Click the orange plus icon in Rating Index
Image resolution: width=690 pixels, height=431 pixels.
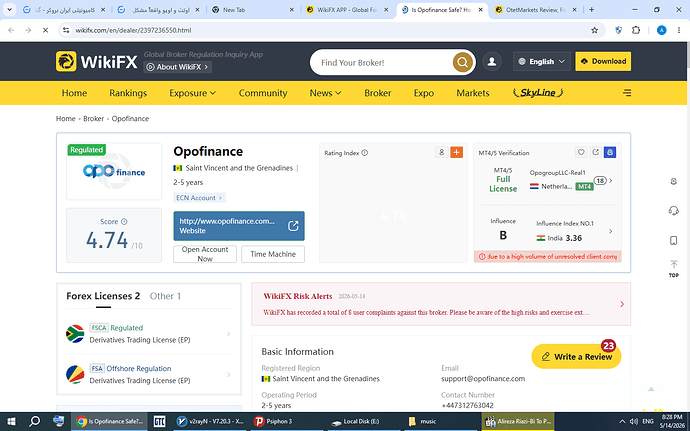[x=456, y=152]
